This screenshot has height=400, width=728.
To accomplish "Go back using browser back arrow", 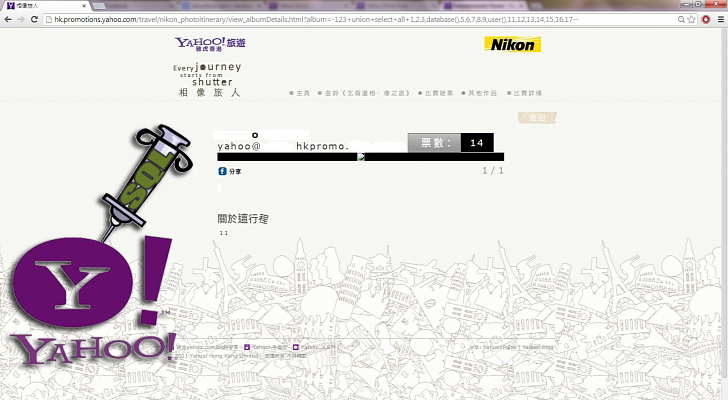I will [x=7, y=19].
